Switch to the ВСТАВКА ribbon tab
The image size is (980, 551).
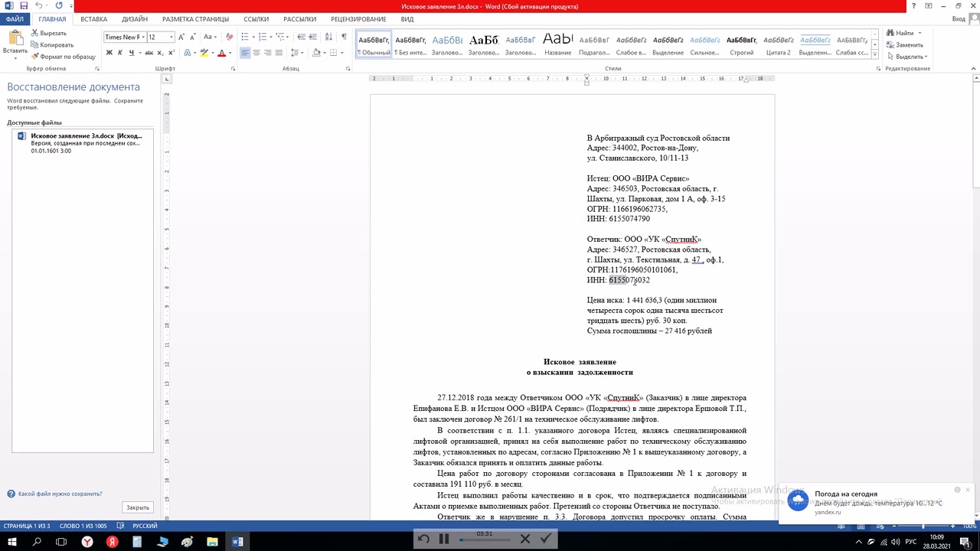[93, 19]
